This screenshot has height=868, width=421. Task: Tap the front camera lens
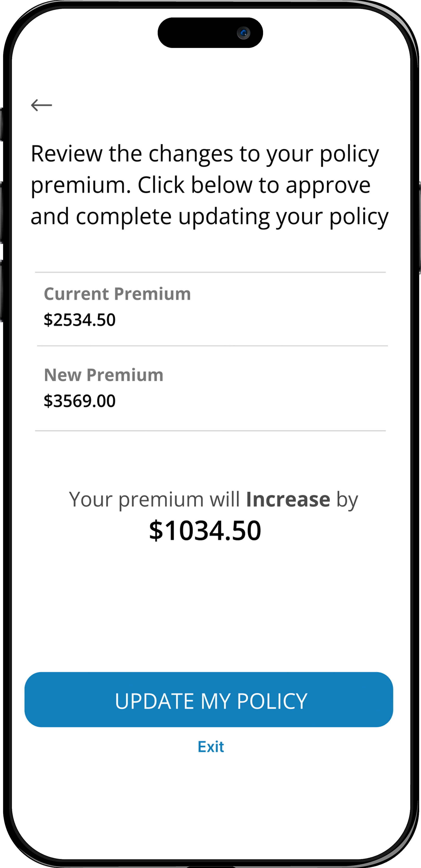[243, 33]
